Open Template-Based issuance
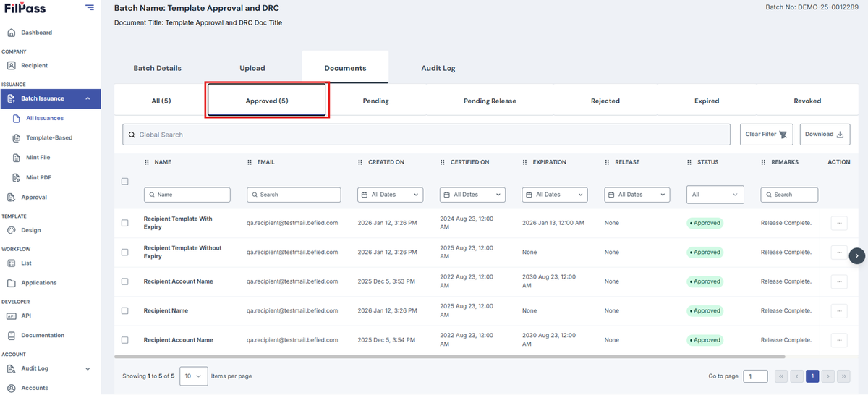The width and height of the screenshot is (868, 398). pos(49,137)
